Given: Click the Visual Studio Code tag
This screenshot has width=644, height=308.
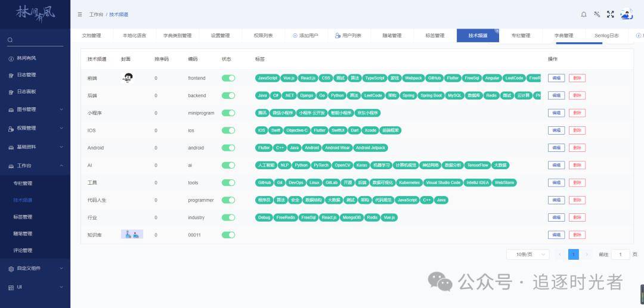Looking at the screenshot, I should coord(443,182).
